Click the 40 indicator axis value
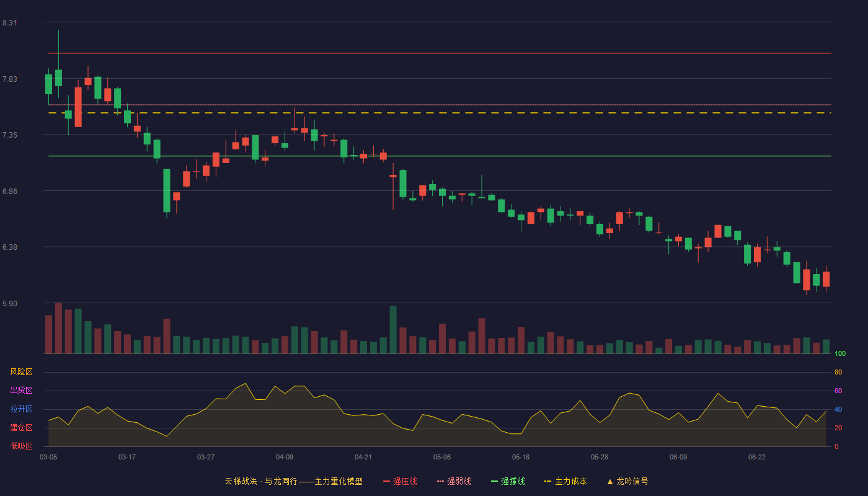The height and width of the screenshot is (496, 868). click(x=838, y=409)
